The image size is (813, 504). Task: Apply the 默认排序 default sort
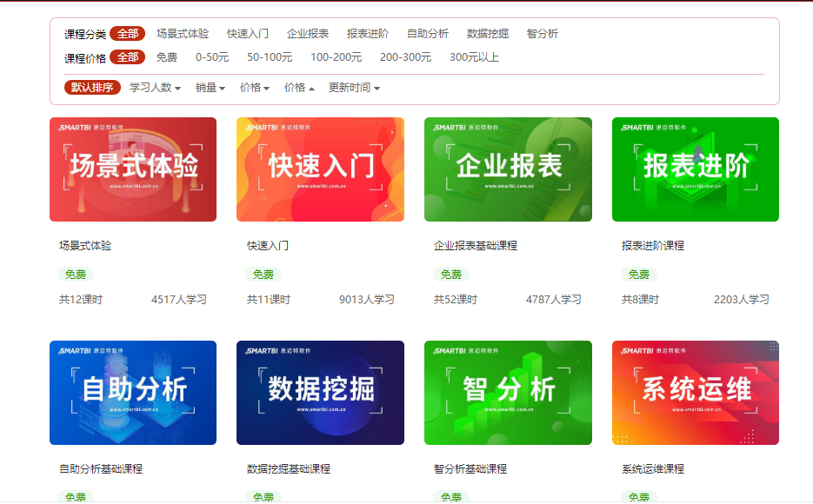(x=92, y=88)
